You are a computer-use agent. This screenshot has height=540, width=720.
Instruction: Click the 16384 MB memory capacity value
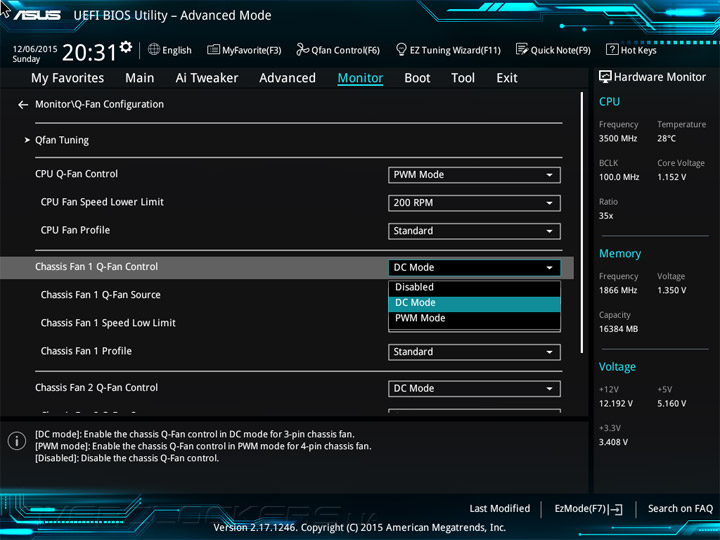[x=619, y=329]
